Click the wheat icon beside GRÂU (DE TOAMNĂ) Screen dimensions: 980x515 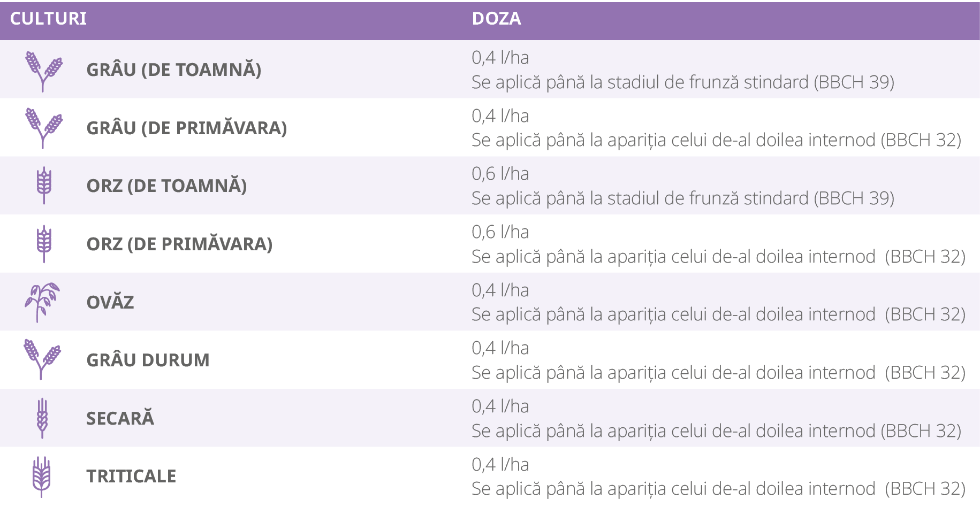(44, 71)
